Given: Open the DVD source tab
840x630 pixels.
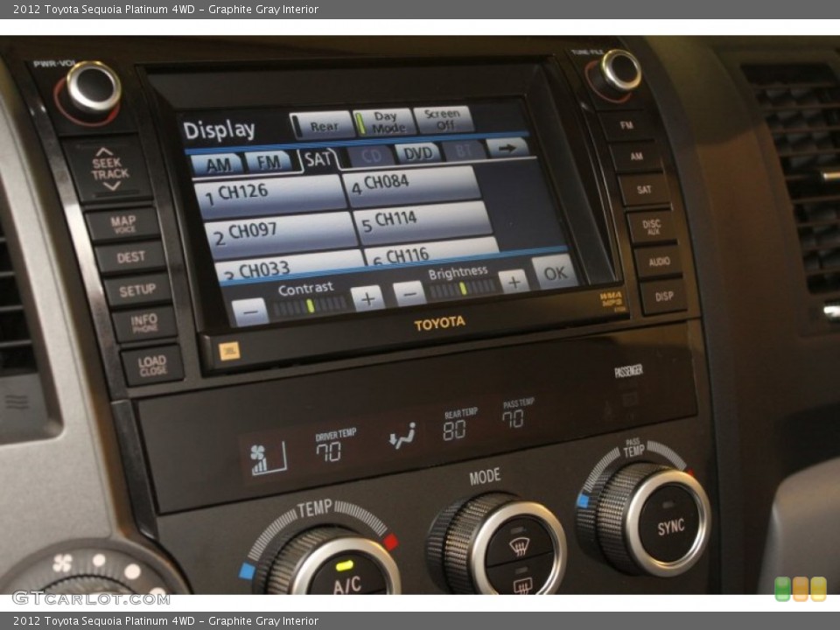Looking at the screenshot, I should pos(417,153).
